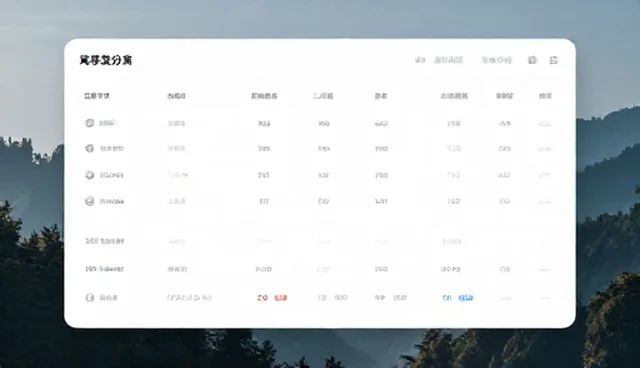Click the second-to-last icon in the card header
640x368 pixels.
532,60
